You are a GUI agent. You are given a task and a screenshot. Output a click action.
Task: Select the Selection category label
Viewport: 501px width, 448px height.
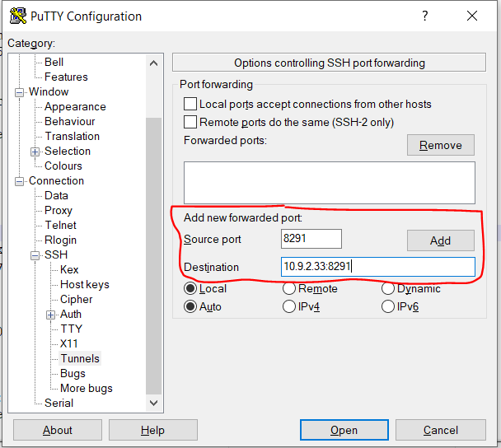[x=68, y=151]
